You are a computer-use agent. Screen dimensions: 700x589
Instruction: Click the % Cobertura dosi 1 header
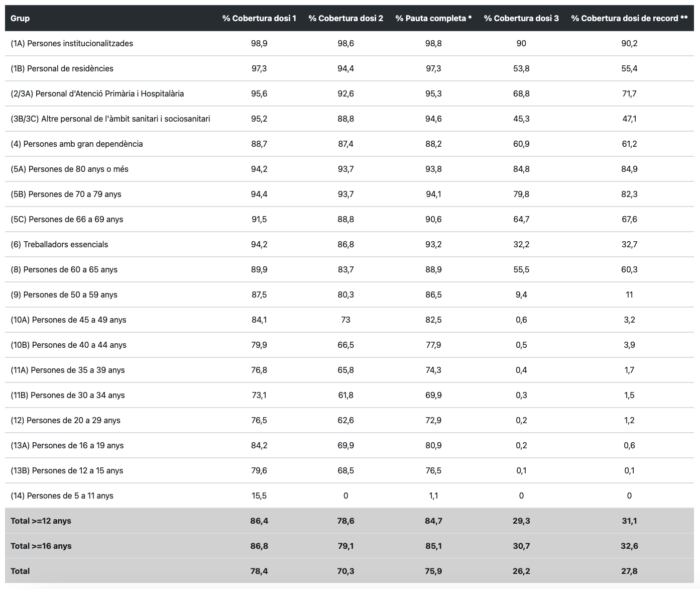259,18
